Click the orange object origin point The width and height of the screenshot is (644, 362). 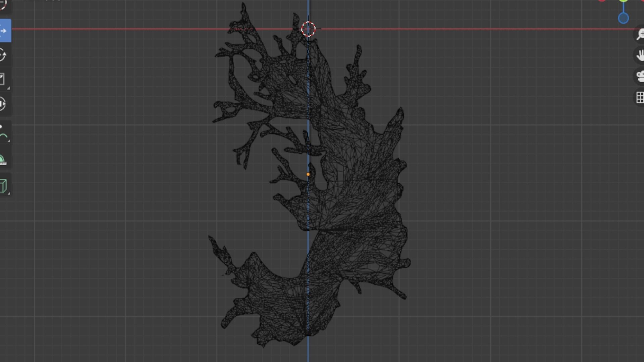(308, 174)
